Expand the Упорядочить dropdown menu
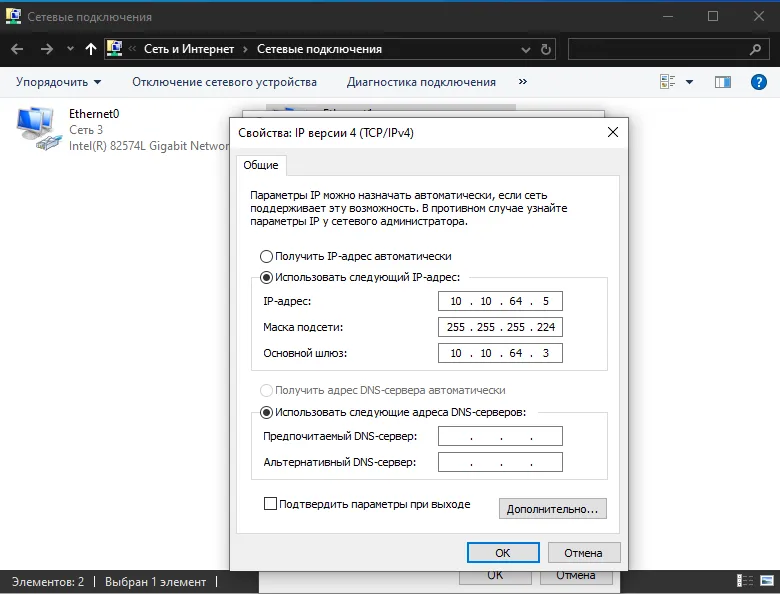The image size is (780, 594). tap(58, 82)
